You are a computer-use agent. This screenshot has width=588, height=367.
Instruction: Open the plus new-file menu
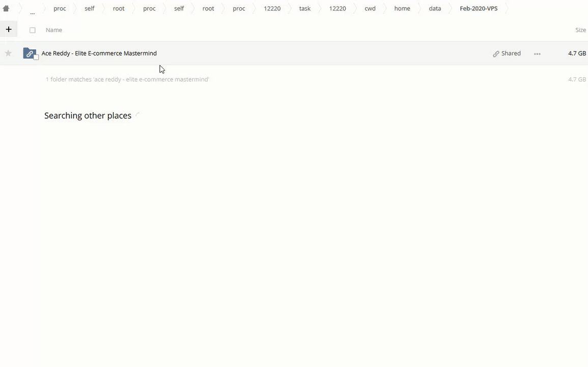coord(9,30)
